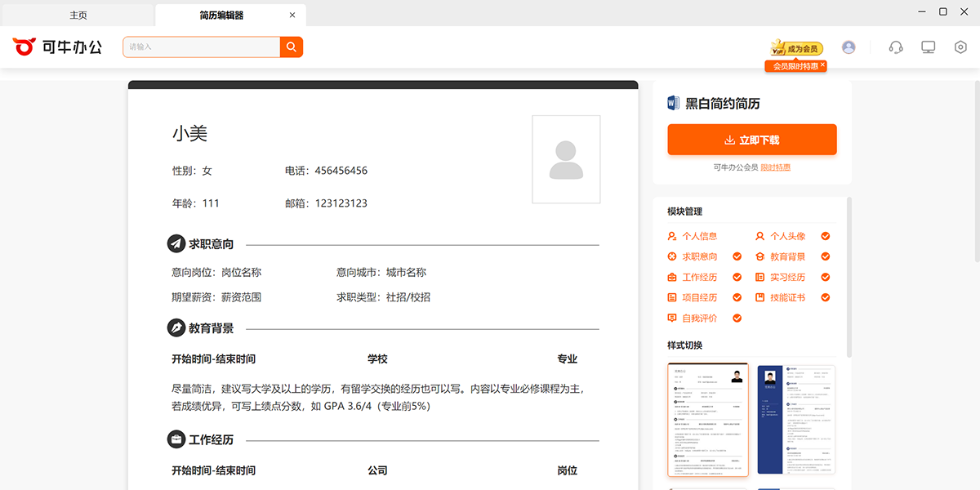Click the pen icon beside 教育背景 heading
The width and height of the screenshot is (980, 490).
coord(176,328)
